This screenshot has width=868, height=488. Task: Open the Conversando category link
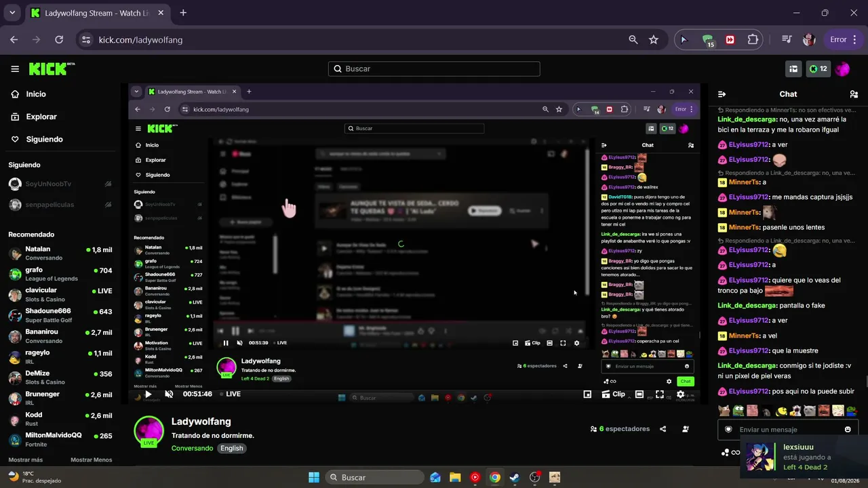click(x=192, y=448)
